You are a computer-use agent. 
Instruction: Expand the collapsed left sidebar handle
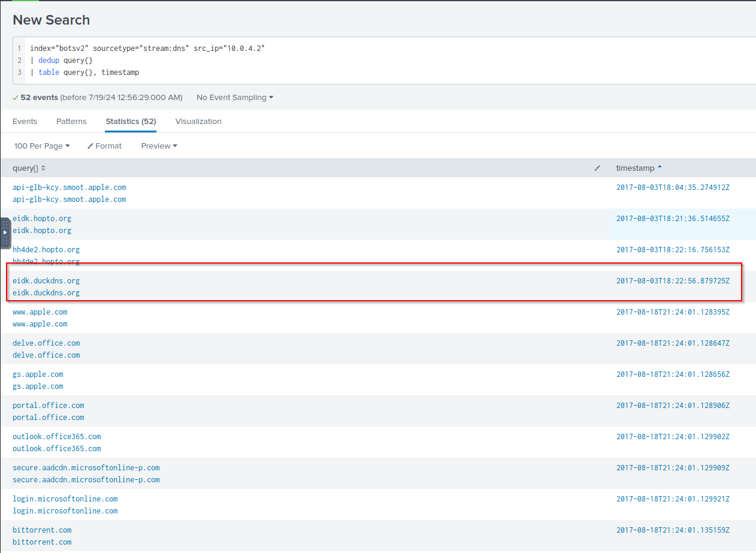pos(5,232)
